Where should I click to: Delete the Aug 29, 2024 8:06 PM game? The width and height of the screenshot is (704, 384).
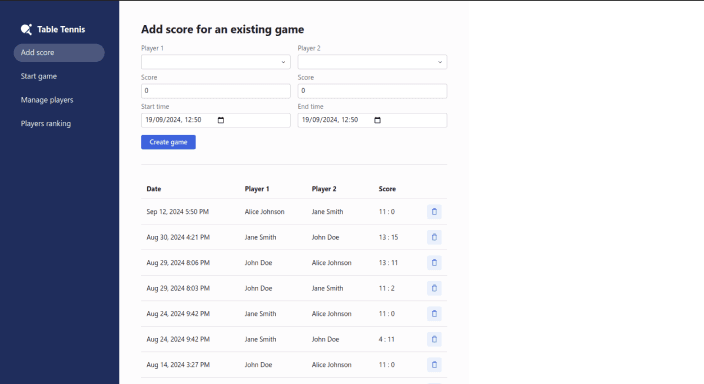click(x=434, y=263)
